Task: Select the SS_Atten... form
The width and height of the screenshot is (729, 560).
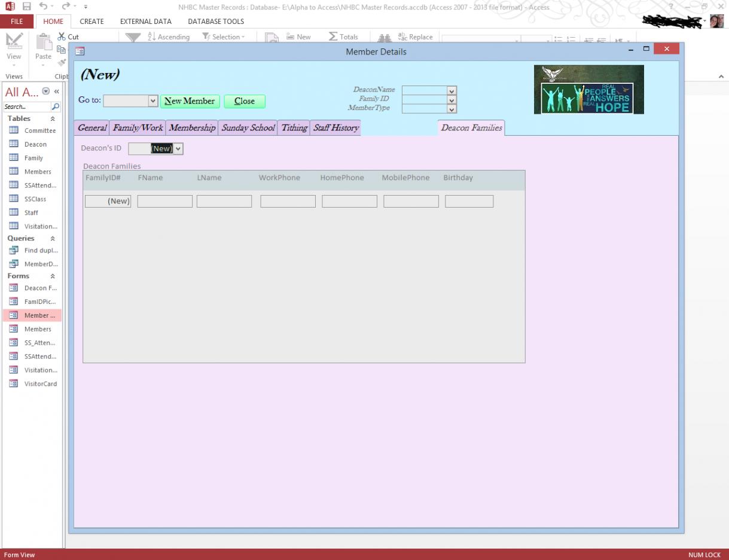Action: pos(32,343)
